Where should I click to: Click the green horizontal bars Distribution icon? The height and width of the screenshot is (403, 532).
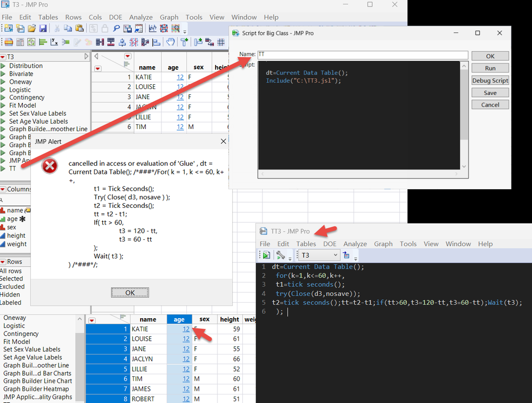point(43,42)
